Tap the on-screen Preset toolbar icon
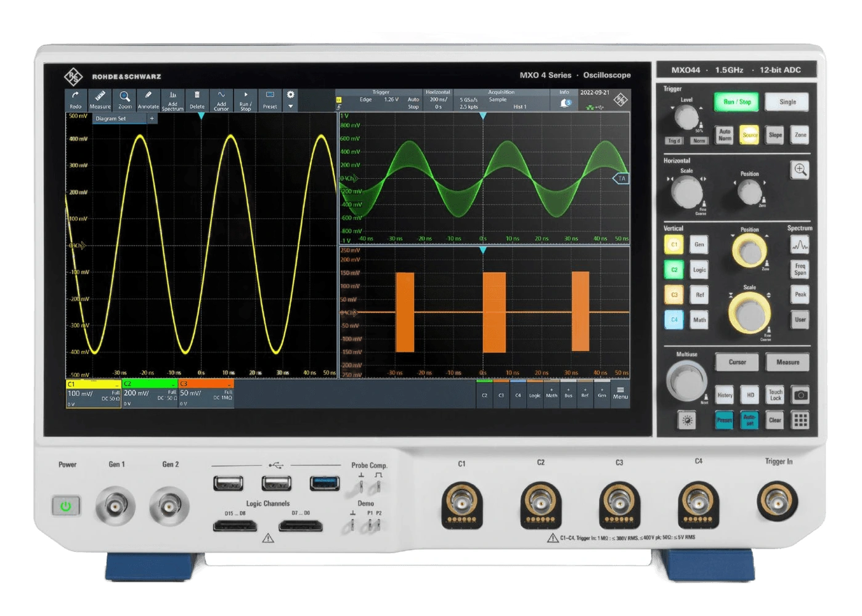862x616 pixels. [x=270, y=100]
